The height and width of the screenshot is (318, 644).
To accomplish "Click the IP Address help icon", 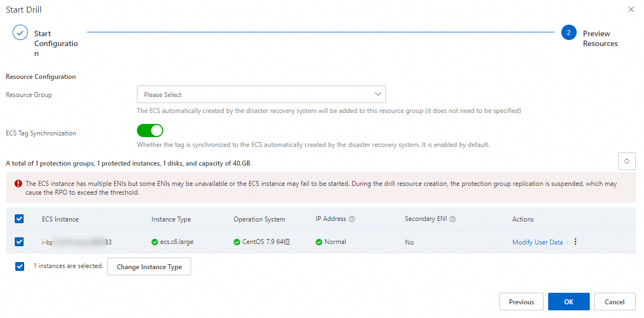I will tap(352, 219).
